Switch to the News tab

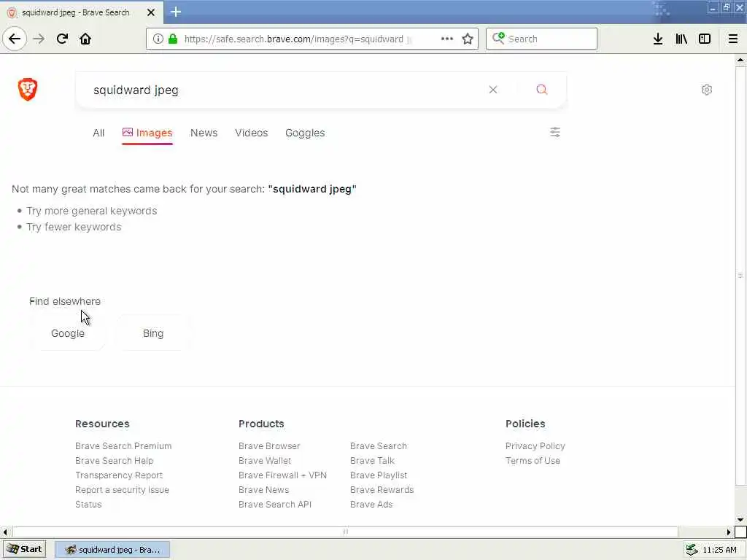click(204, 133)
